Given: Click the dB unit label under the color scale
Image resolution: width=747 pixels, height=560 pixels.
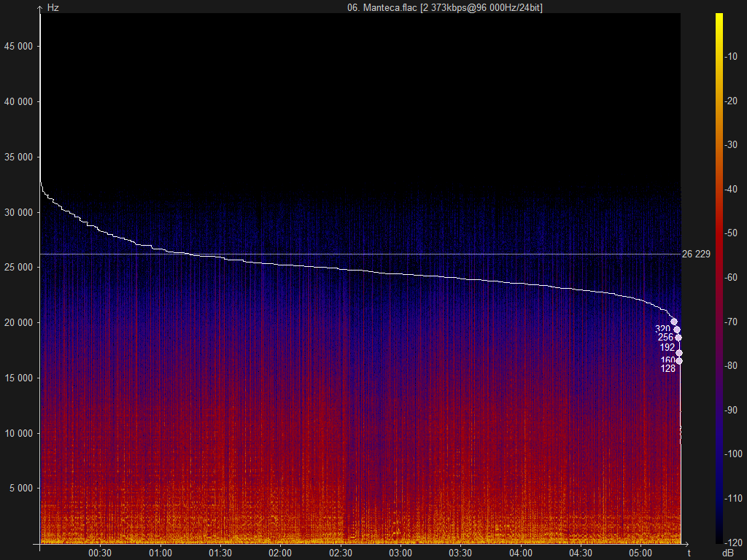Looking at the screenshot, I should (728, 553).
